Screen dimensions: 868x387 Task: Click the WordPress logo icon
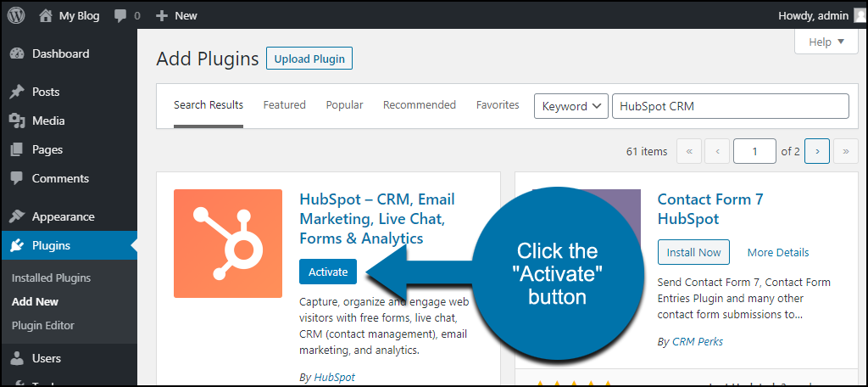[x=16, y=15]
